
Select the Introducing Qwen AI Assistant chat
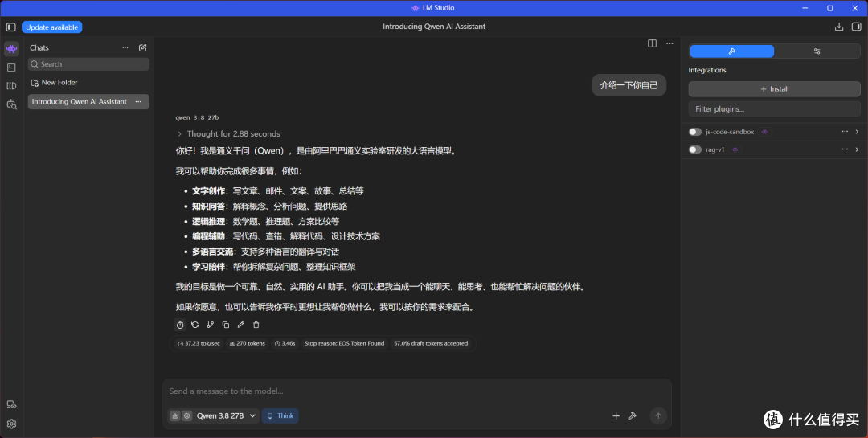click(88, 102)
